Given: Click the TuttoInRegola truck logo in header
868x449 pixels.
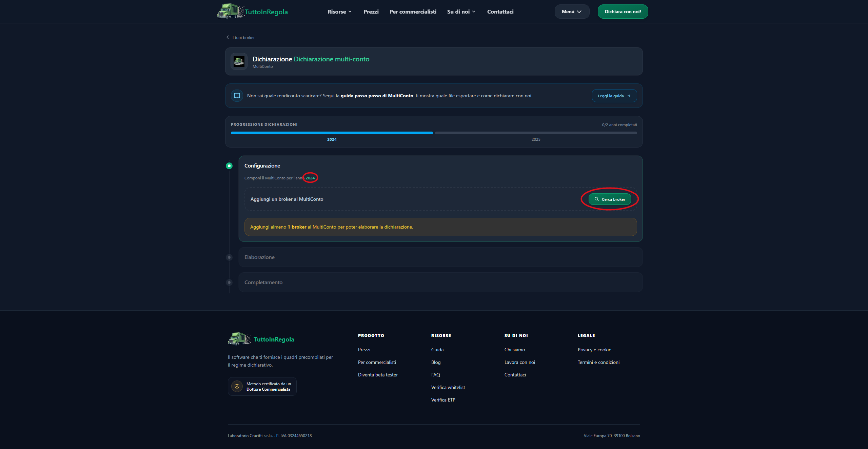Looking at the screenshot, I should (x=231, y=11).
